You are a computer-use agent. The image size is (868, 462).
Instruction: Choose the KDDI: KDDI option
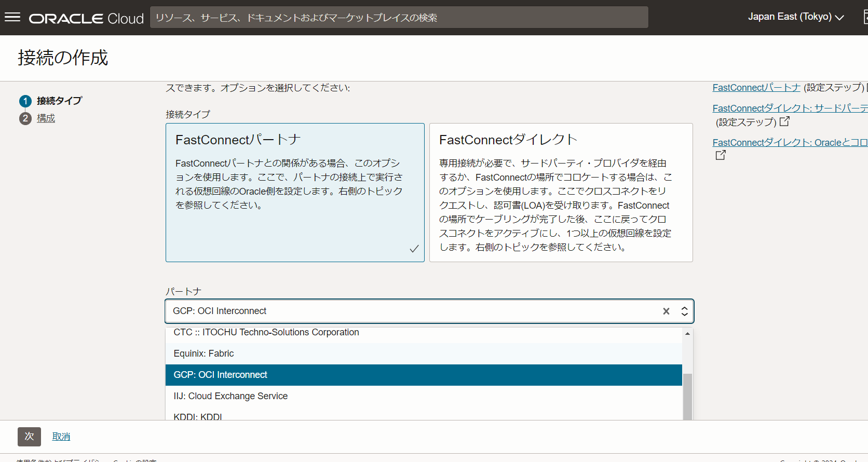pos(424,415)
